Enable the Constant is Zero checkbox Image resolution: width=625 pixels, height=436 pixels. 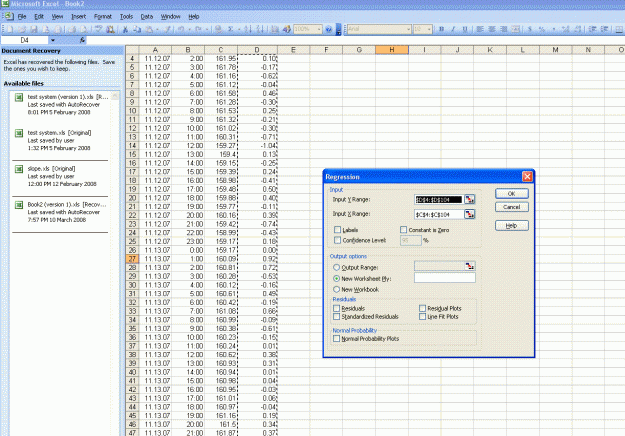(x=403, y=230)
